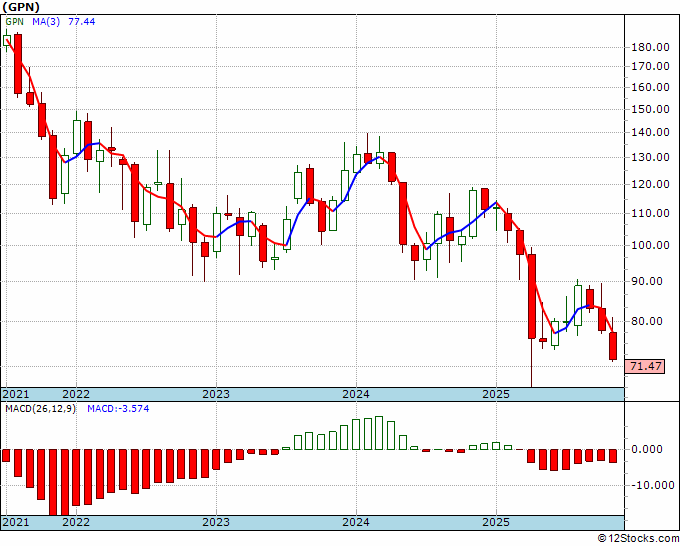Click the 140.00 price axis label
680x546 pixels.
[650, 132]
